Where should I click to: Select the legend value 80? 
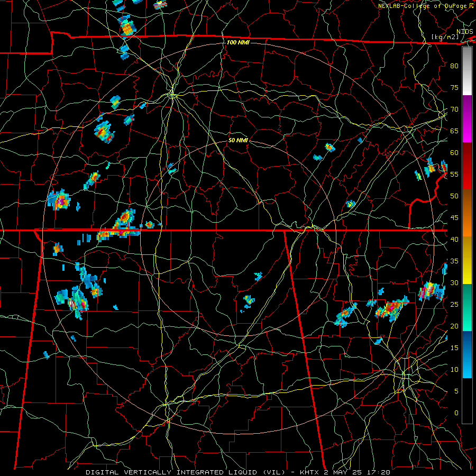pyautogui.click(x=454, y=66)
